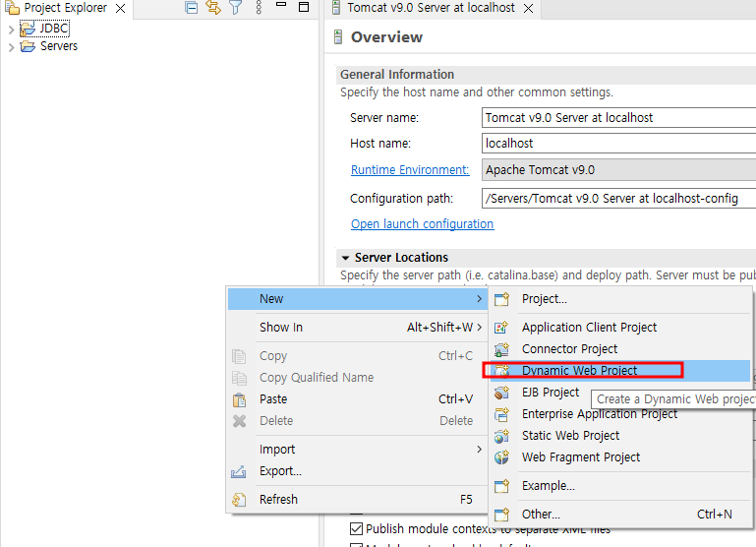Close the Tomcat v9.0 Server editor tab
Viewport: 756px width, 547px height.
pos(529,8)
